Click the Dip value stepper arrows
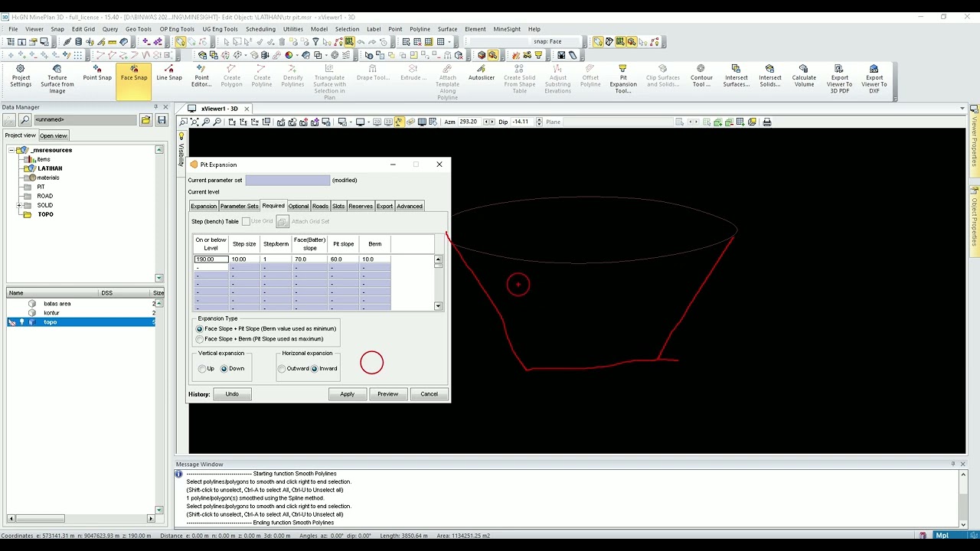 [539, 122]
